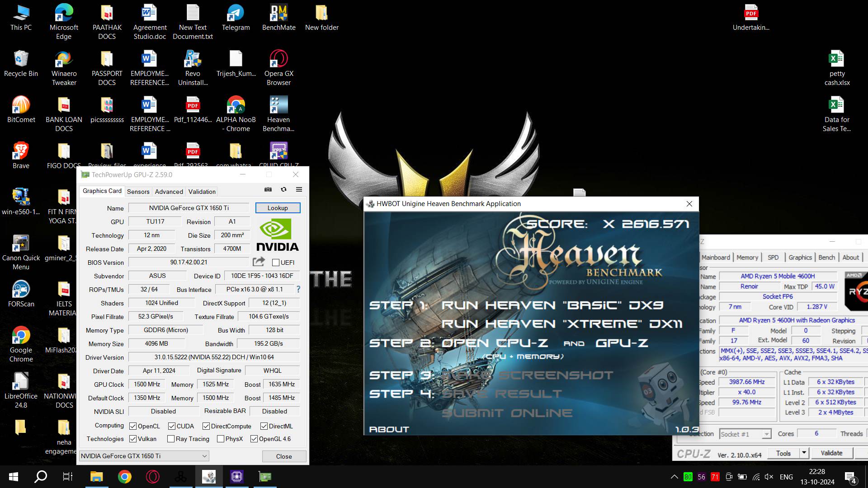
Task: Click the Driver Version field
Action: point(214,357)
